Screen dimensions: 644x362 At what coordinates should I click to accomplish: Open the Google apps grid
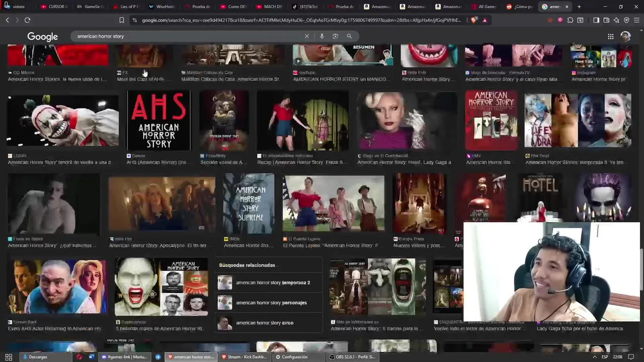click(x=610, y=36)
